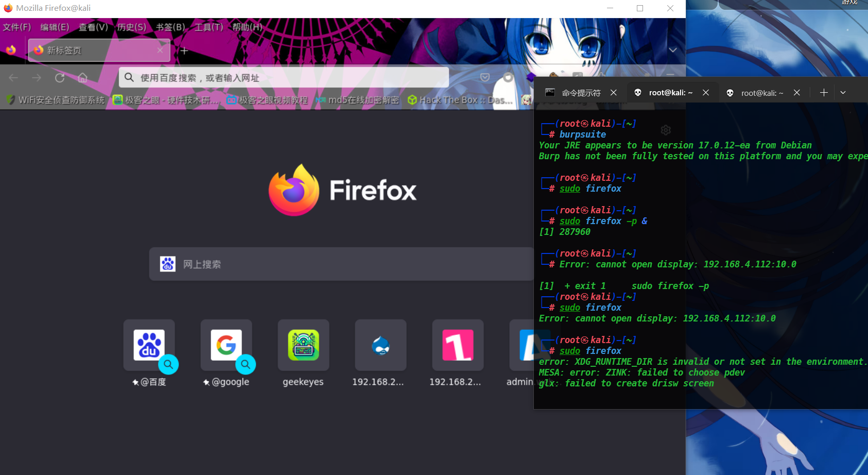
Task: Click the Firefox View icon left of tabs
Action: (x=11, y=50)
